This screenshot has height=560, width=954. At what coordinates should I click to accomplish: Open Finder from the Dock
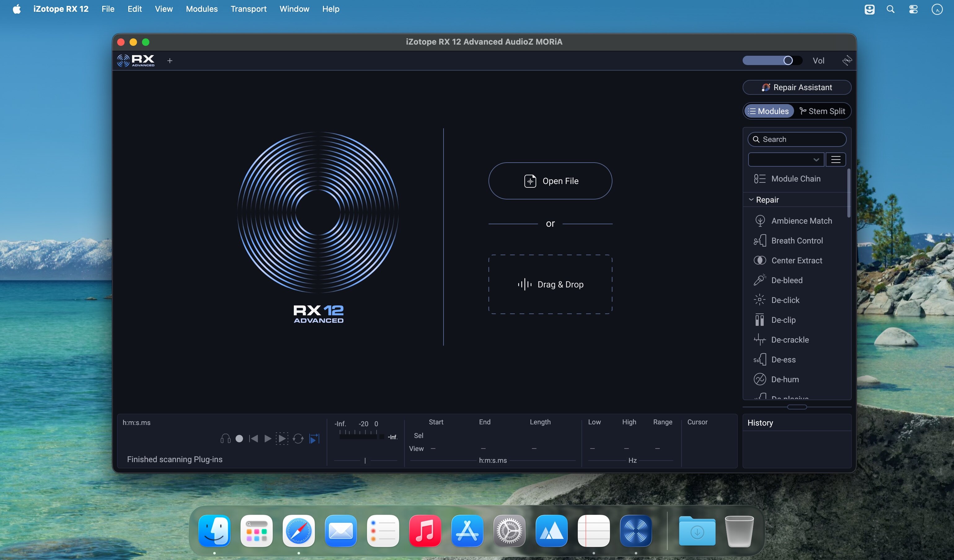tap(215, 531)
